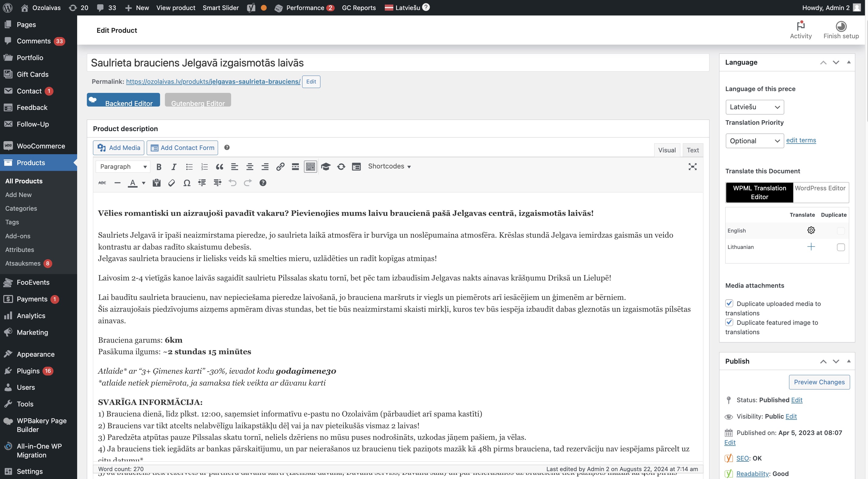Insert a link with chain icon
Viewport: 868px width, 479px height.
[280, 167]
